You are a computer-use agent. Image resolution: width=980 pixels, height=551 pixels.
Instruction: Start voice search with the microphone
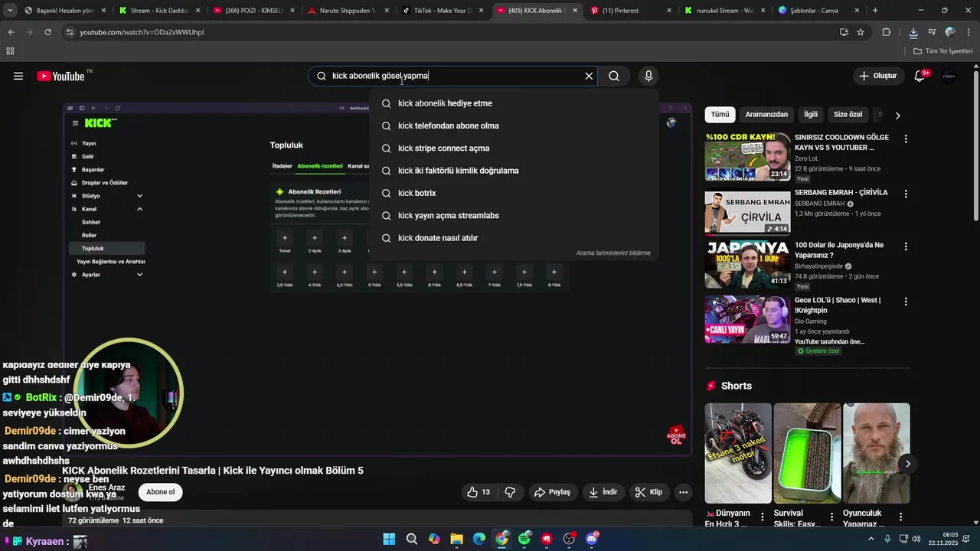tap(648, 76)
